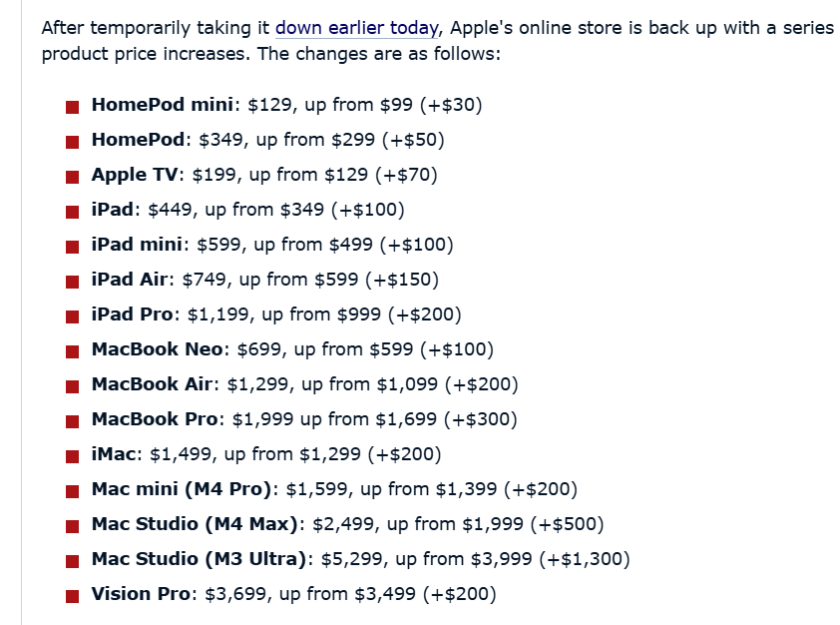Click the red bullet beside Apple TV
This screenshot has height=625, width=840.
click(x=72, y=177)
